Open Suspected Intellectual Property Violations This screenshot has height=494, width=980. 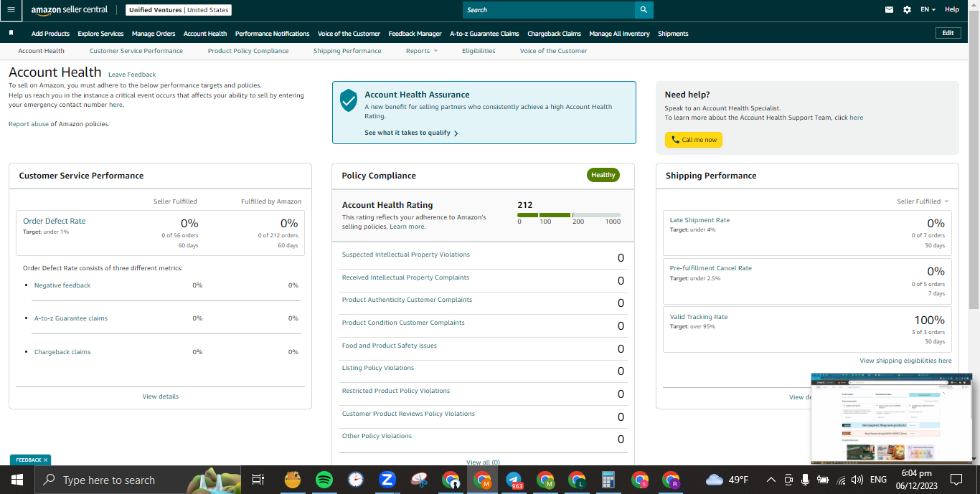point(406,255)
